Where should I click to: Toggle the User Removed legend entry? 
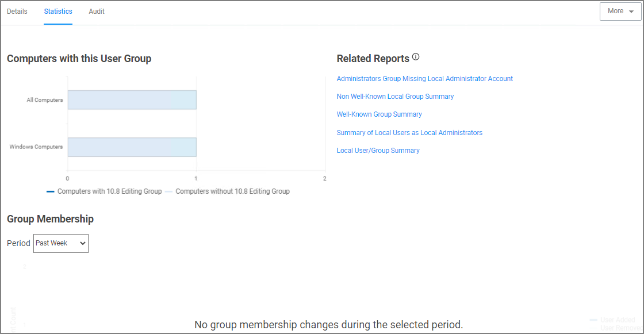[x=620, y=328]
